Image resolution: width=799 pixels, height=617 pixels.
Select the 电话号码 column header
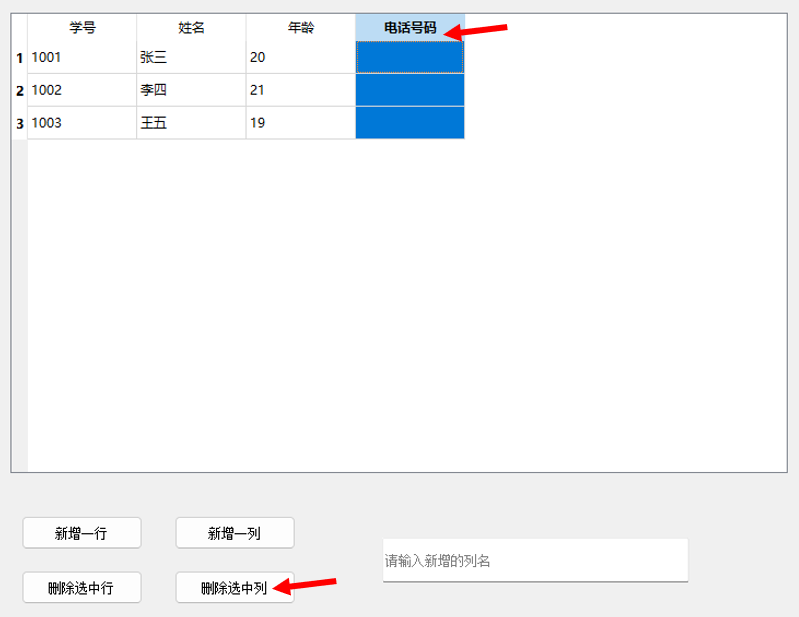pyautogui.click(x=410, y=28)
